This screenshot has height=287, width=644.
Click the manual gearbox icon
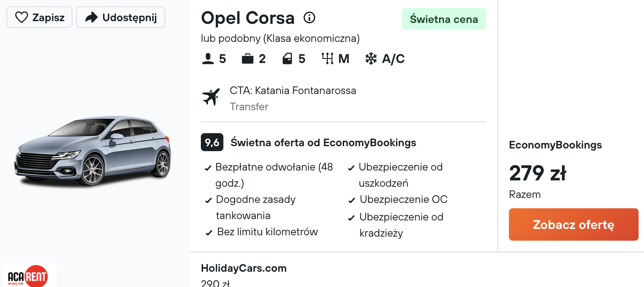click(327, 59)
